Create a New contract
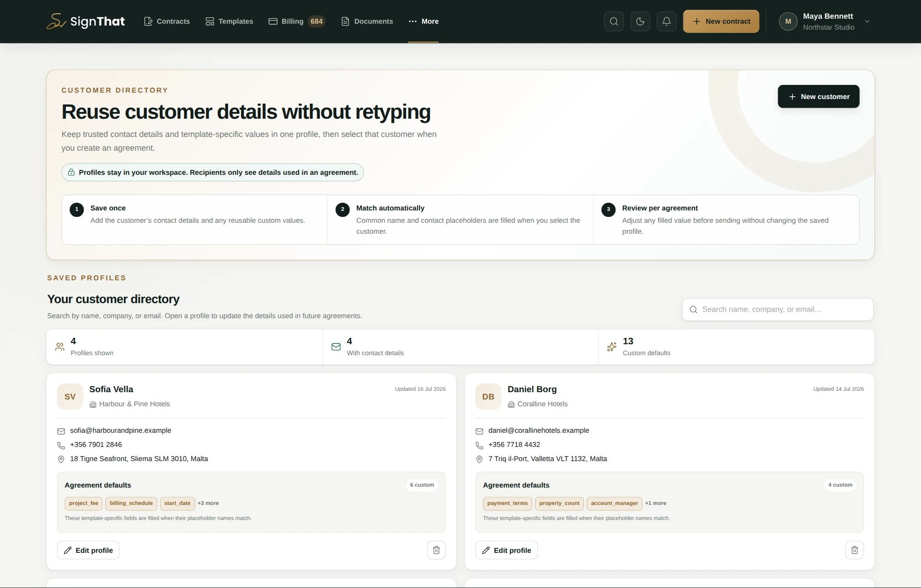The image size is (921, 588). coord(721,21)
